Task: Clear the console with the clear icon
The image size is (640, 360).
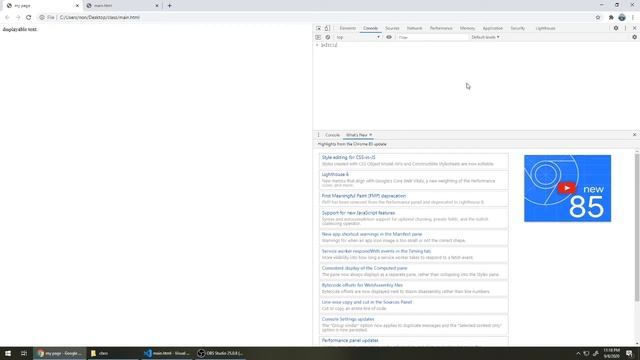Action: [328, 37]
